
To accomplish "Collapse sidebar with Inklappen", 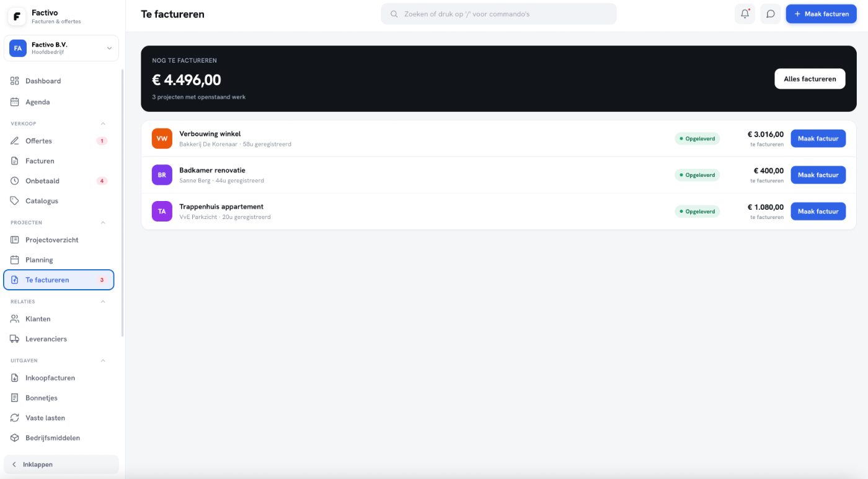I will tap(61, 464).
